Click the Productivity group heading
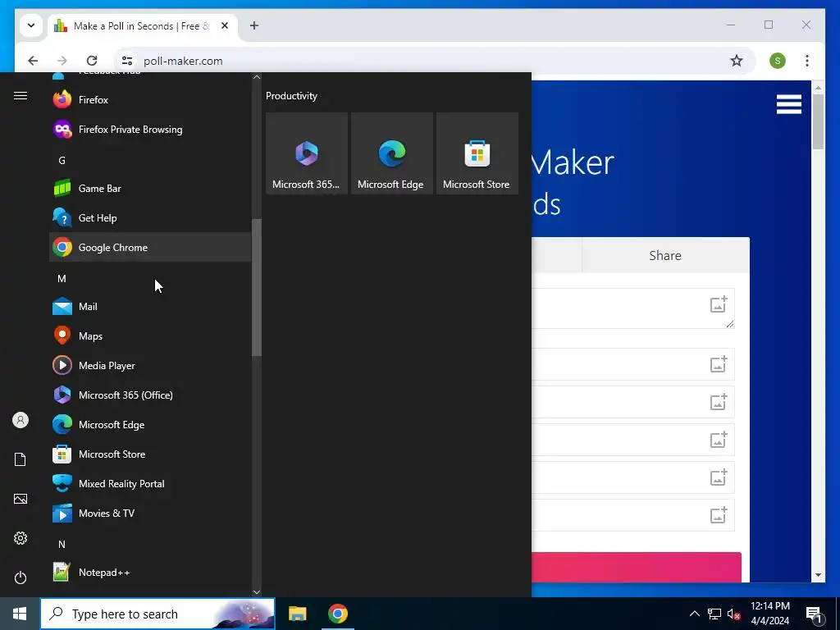840x630 pixels. (291, 96)
